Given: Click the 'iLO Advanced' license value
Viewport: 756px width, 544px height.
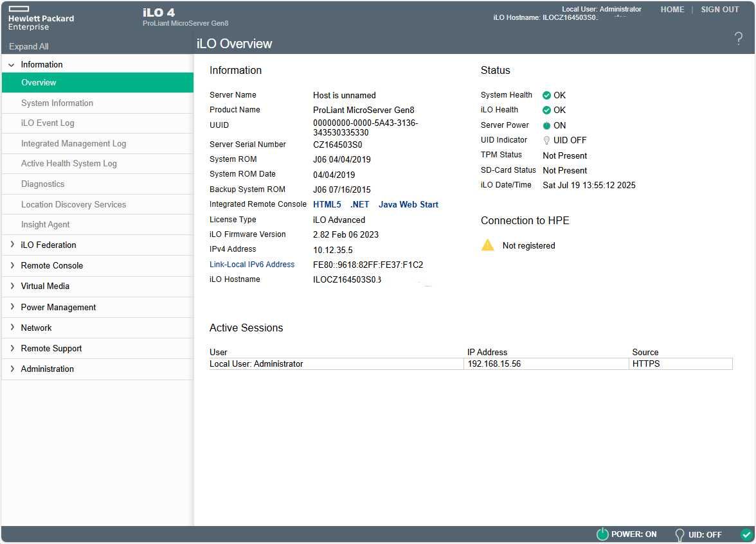Looking at the screenshot, I should click(339, 220).
